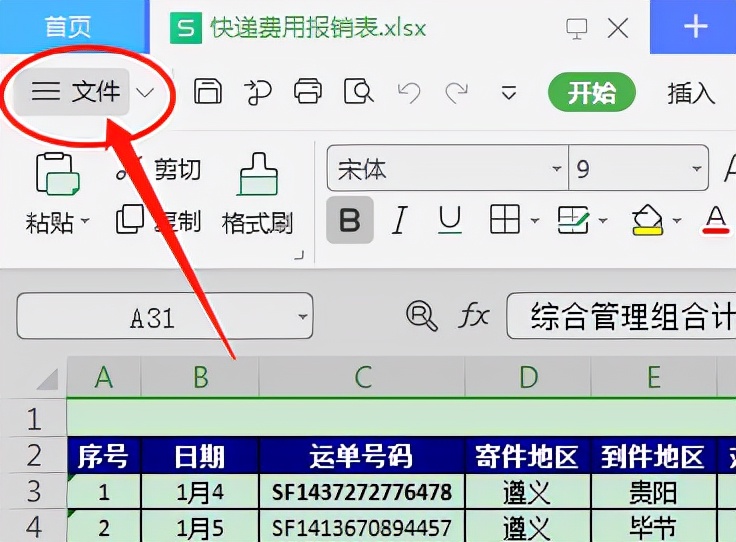Expand the name box dropdown arrow
This screenshot has height=542, width=736.
pos(303,317)
